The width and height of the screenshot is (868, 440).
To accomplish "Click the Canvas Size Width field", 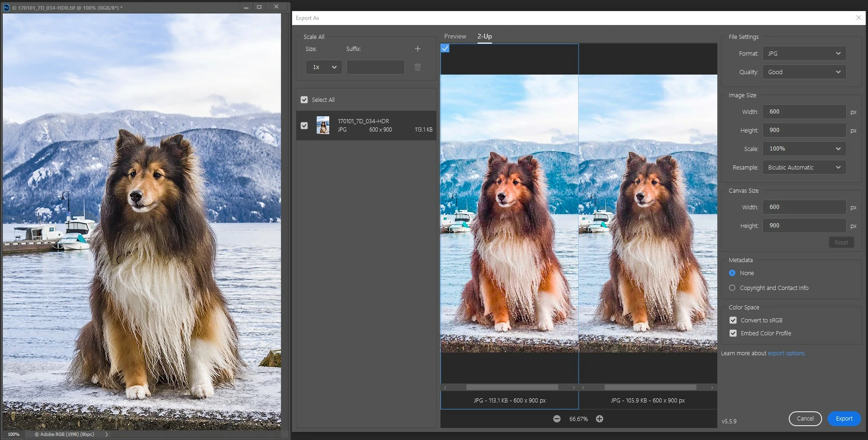I will coord(804,207).
